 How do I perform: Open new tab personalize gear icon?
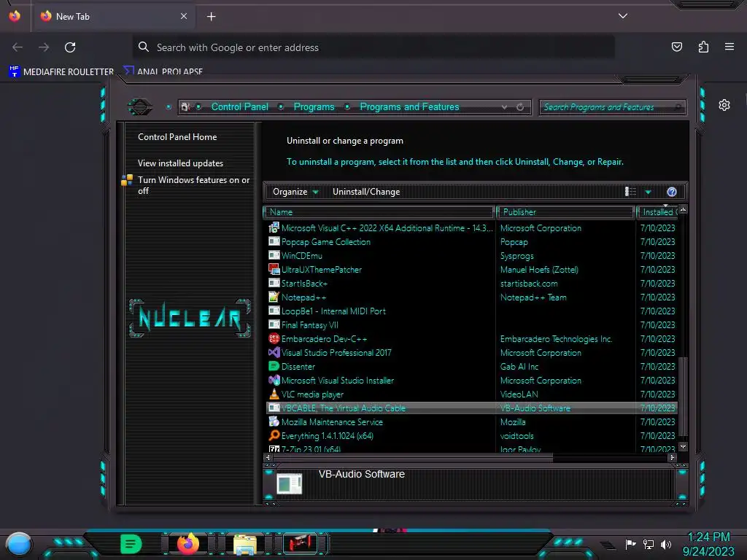pyautogui.click(x=724, y=105)
